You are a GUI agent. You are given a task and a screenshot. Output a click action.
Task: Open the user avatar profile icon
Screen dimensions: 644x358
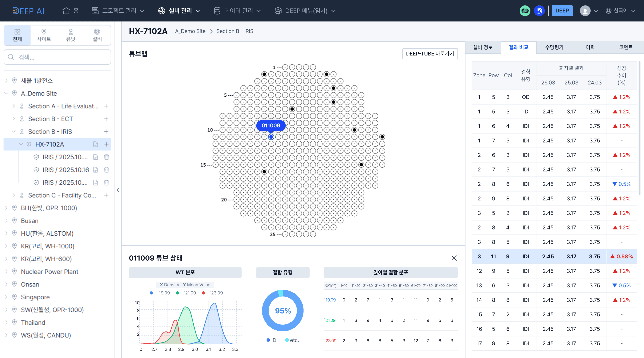pos(585,11)
